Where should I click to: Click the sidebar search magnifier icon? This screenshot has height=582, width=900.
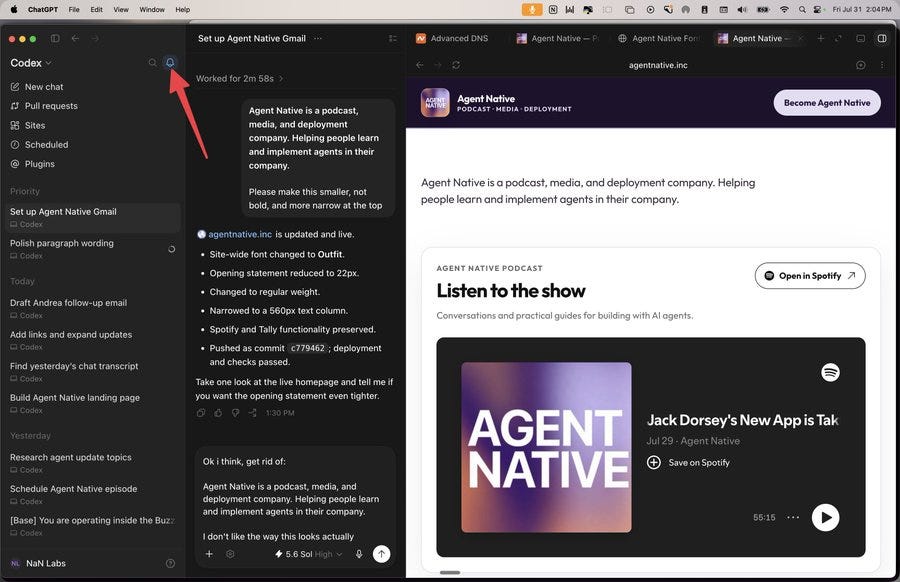click(x=152, y=63)
